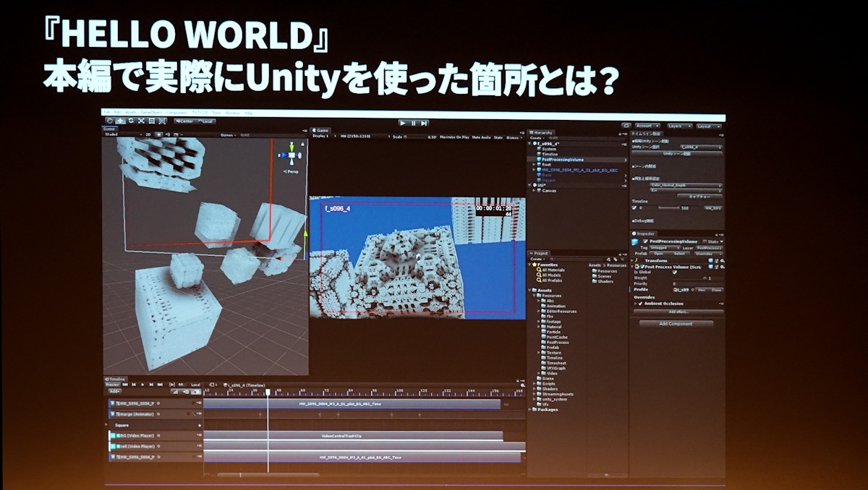
Task: Open the Account dropdown
Action: [647, 126]
